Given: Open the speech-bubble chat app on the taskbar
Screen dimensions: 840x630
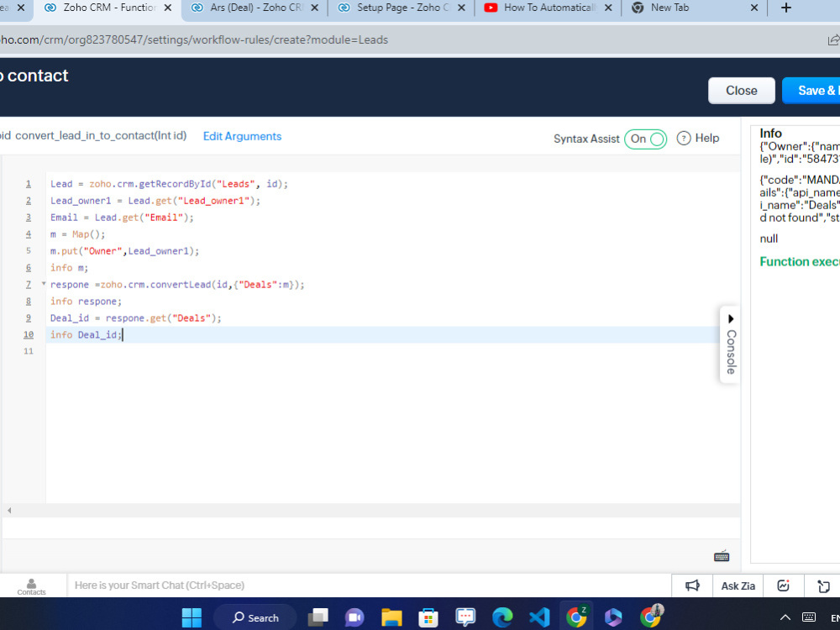Looking at the screenshot, I should [465, 617].
